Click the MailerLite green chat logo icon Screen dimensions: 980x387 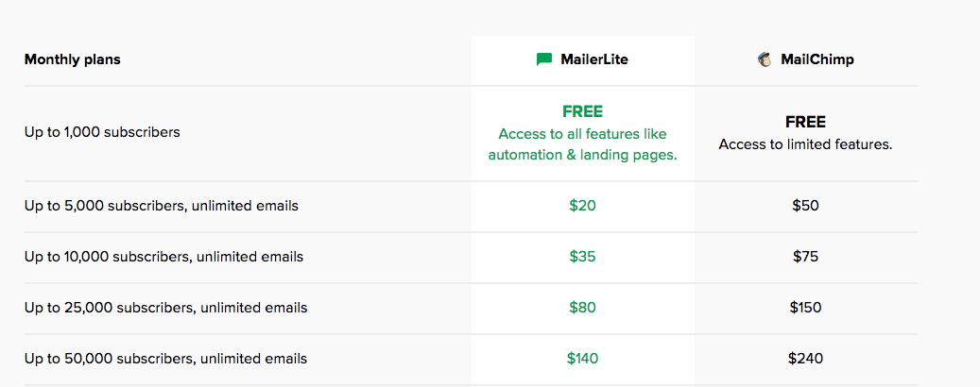tap(543, 59)
